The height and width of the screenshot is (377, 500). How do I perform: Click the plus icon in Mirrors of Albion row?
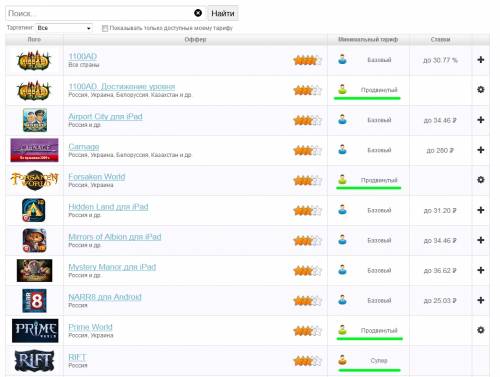tap(480, 240)
